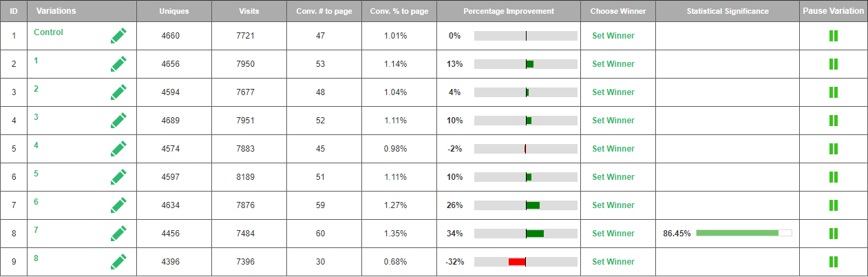Click the Control variation name link
Viewport: 868px width, 277px height.
[x=48, y=32]
